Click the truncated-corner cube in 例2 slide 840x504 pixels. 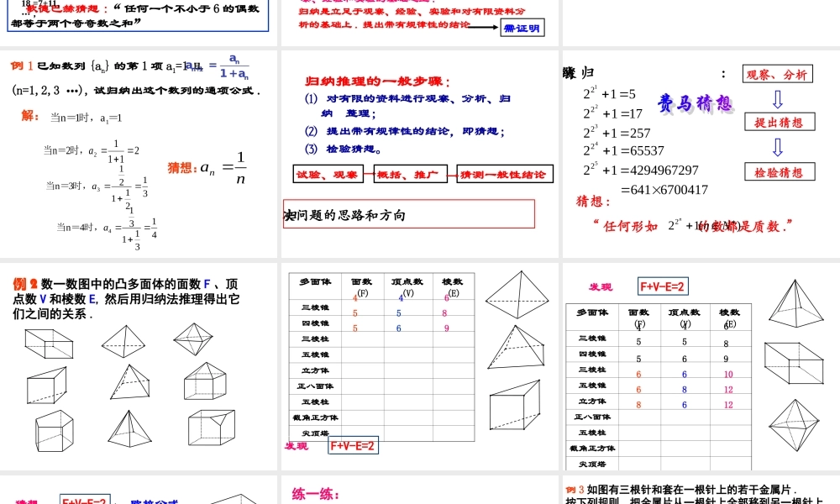(x=212, y=427)
